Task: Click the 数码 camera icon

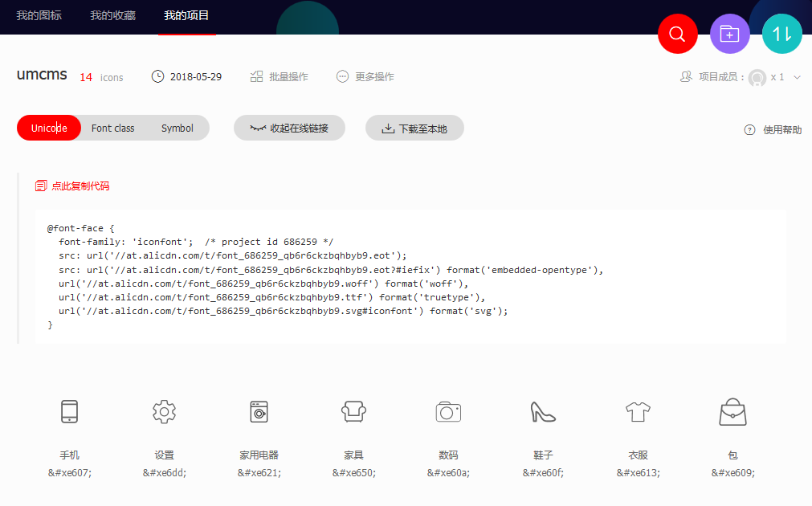Action: click(448, 410)
